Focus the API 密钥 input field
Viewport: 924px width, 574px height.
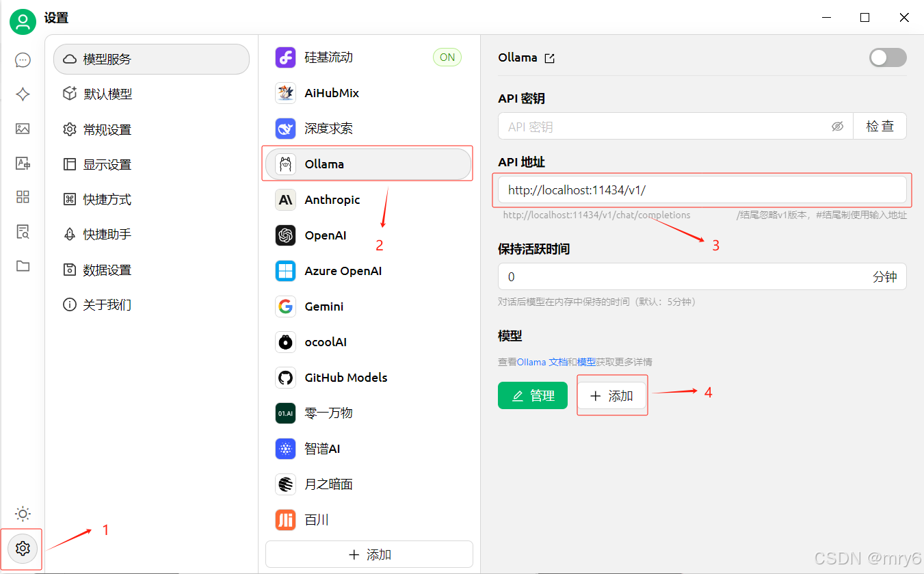click(x=675, y=126)
